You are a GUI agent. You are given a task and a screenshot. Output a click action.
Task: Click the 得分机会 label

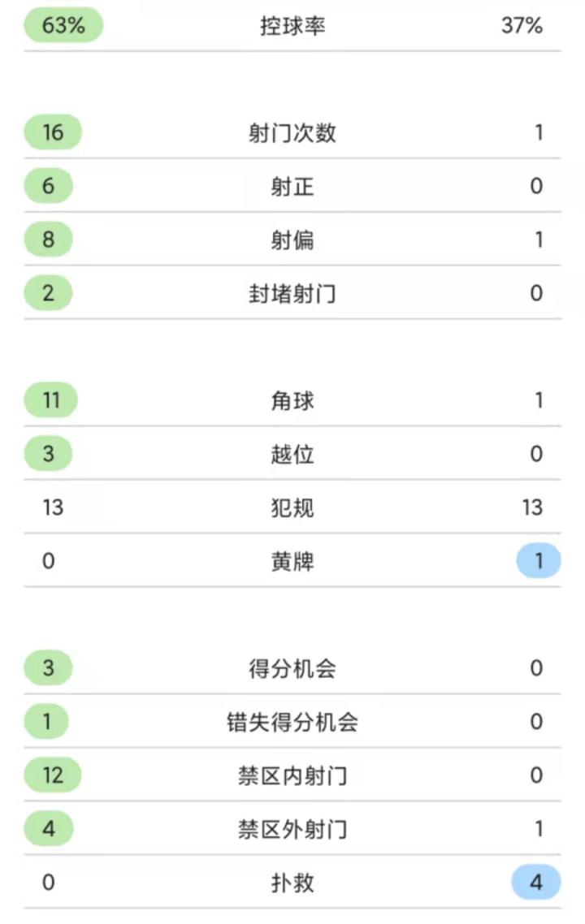[x=292, y=669]
